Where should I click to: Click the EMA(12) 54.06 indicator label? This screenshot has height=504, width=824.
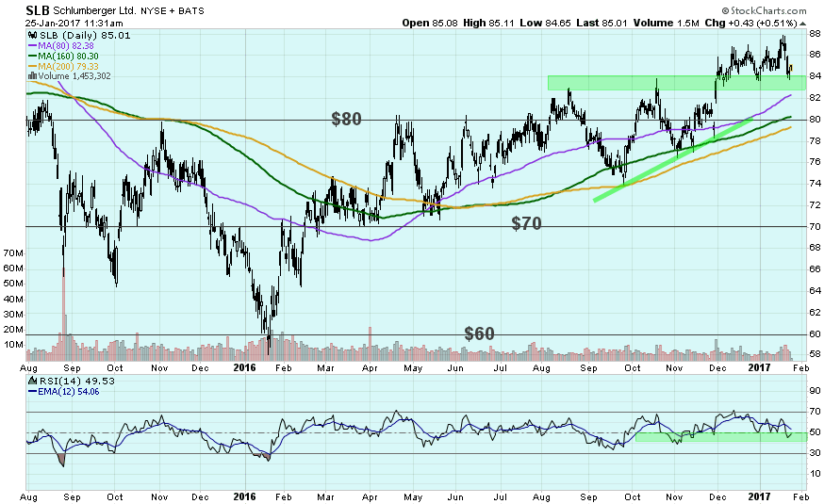point(69,392)
